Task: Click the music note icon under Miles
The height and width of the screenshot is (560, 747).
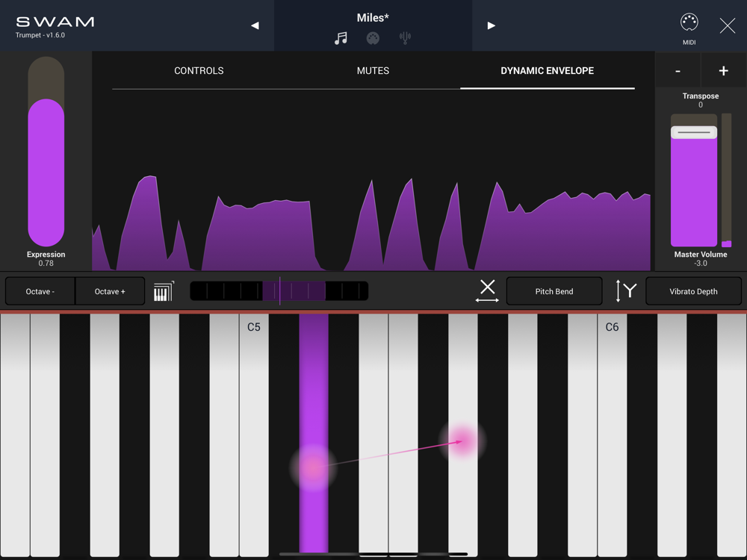Action: [x=341, y=38]
